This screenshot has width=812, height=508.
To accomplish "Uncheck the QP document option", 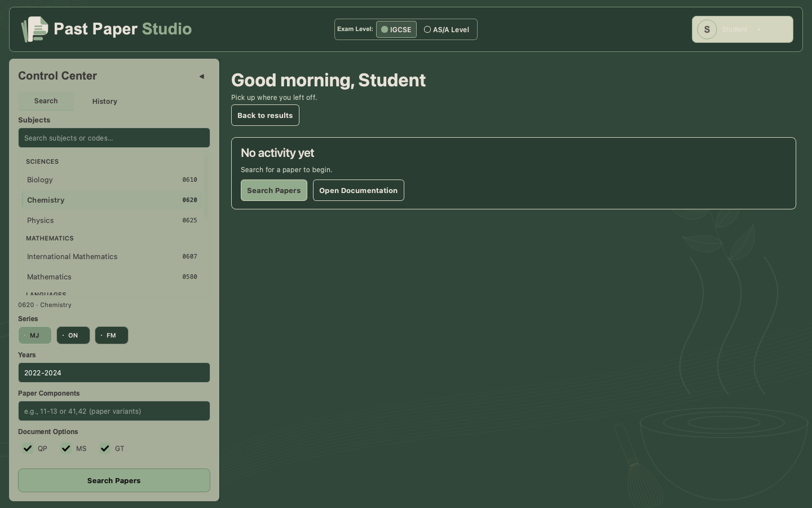I will click(x=28, y=449).
